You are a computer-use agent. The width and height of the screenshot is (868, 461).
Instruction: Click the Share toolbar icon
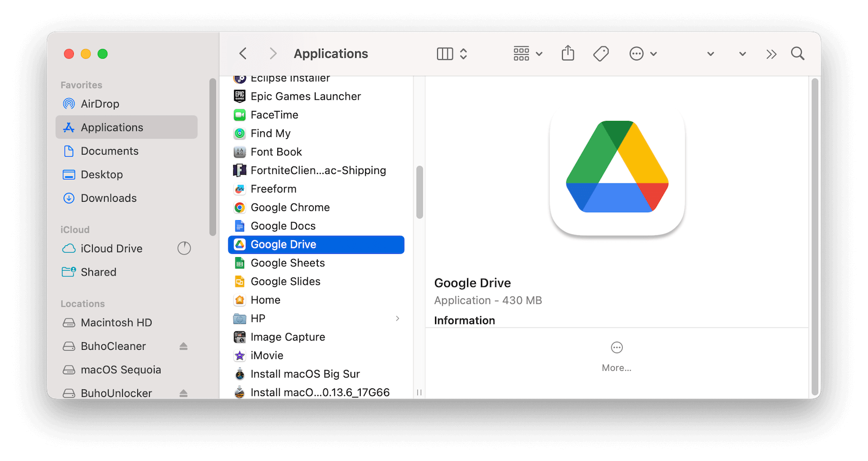(x=568, y=53)
